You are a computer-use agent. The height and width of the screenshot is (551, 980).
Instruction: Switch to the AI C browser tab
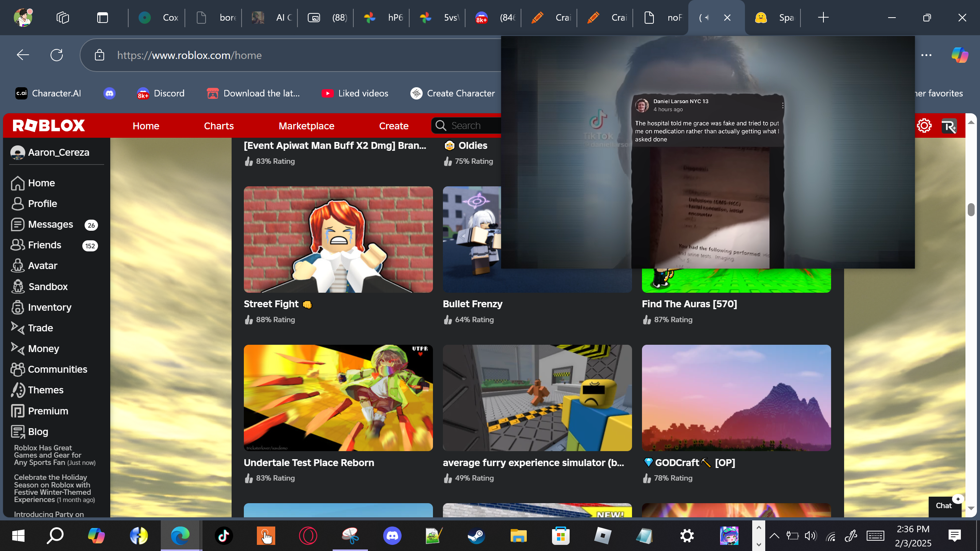(x=271, y=18)
